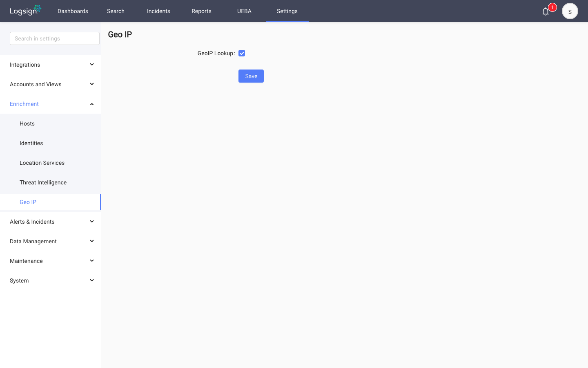
Task: Expand the Integrations section
Action: tap(51, 65)
